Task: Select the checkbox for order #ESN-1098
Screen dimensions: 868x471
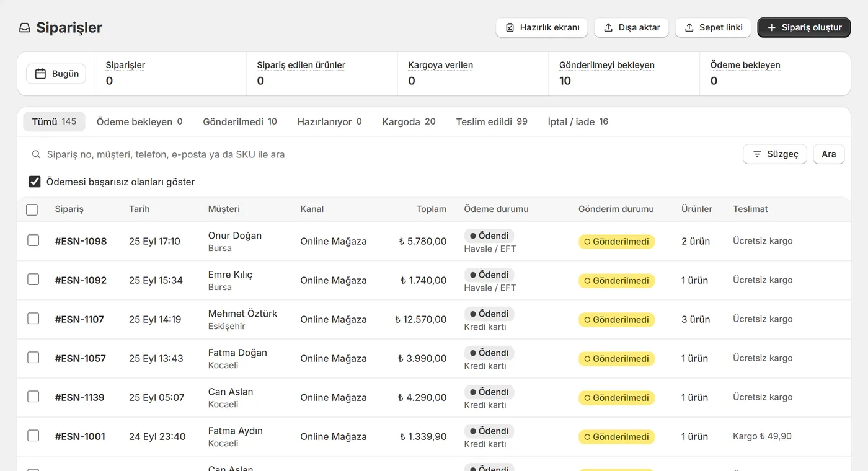Action: 33,240
